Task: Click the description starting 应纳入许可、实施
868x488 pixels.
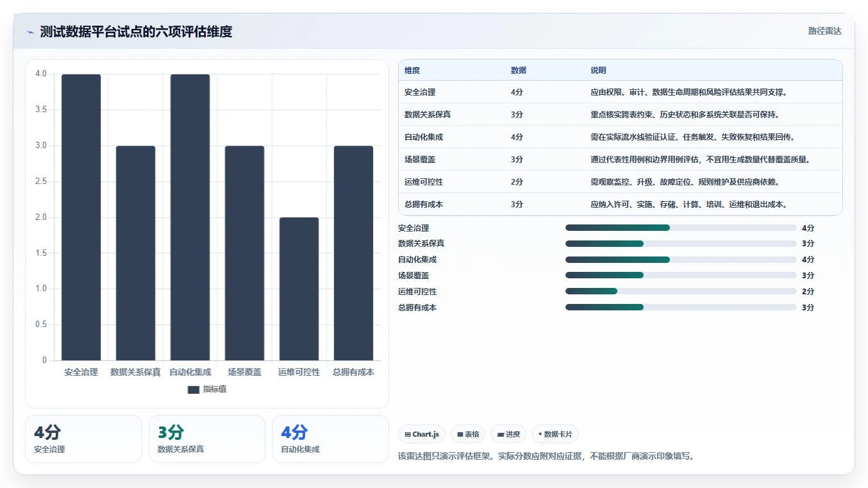Action: [689, 205]
